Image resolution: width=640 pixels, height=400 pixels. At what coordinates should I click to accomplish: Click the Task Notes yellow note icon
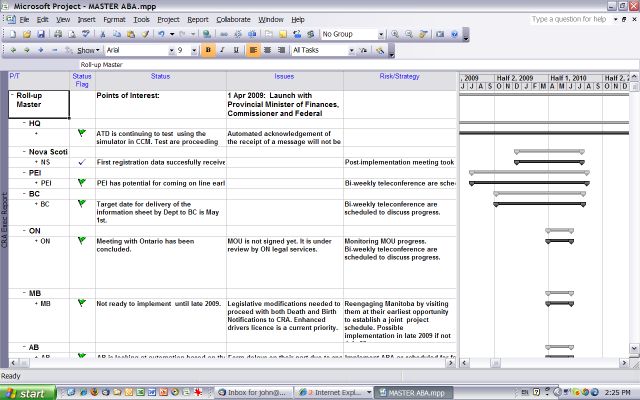283,35
